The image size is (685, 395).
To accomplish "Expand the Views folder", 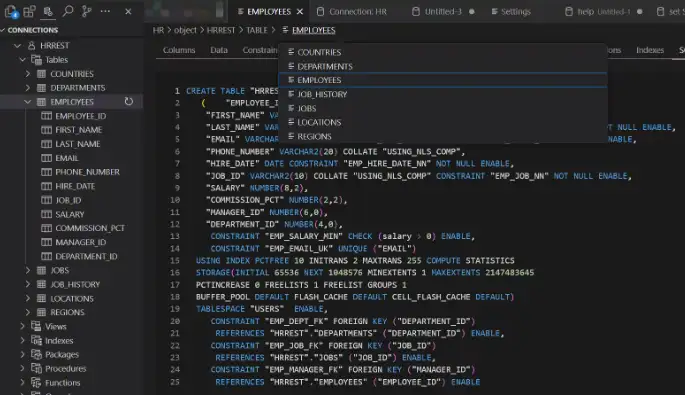I will 22,326.
